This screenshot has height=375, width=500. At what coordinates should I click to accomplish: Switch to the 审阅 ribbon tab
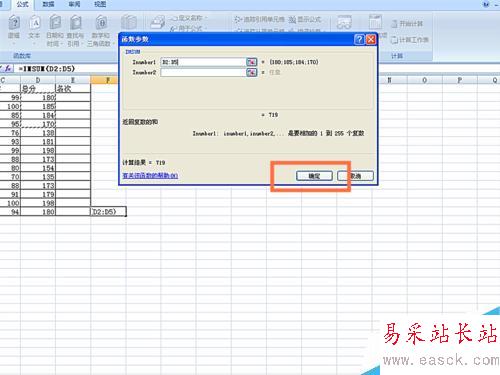coord(74,4)
